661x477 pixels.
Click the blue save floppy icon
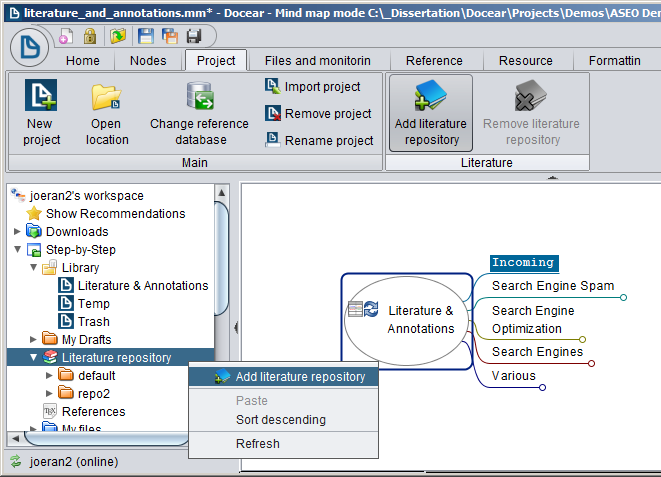click(x=145, y=36)
